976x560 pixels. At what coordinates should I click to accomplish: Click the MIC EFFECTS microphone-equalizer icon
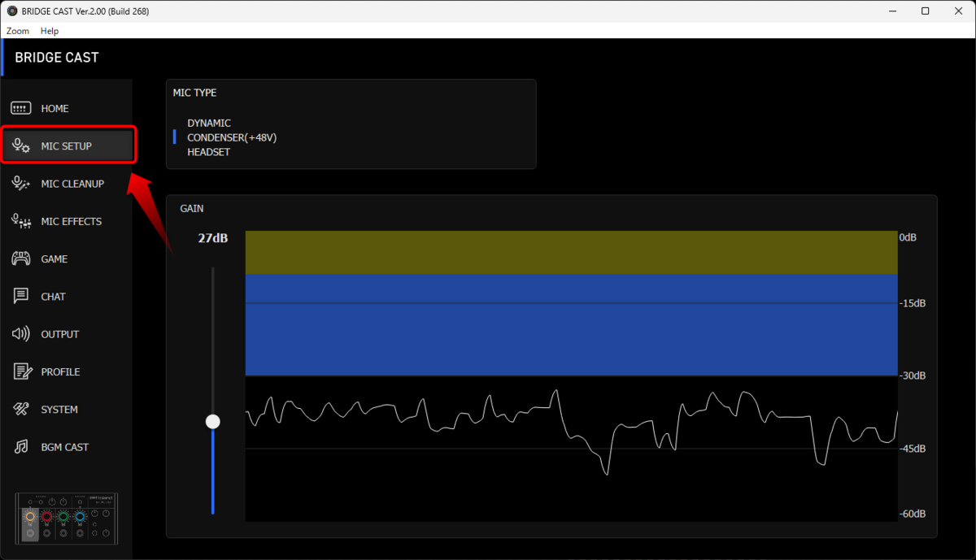(21, 221)
